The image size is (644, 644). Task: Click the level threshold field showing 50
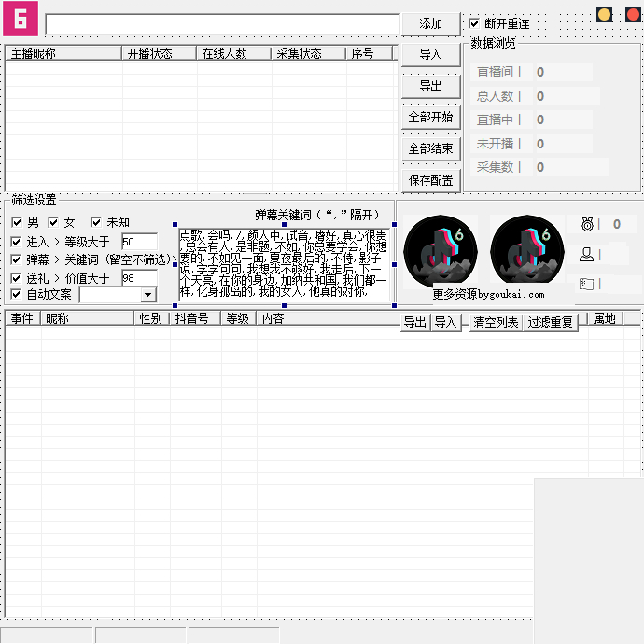[x=140, y=242]
